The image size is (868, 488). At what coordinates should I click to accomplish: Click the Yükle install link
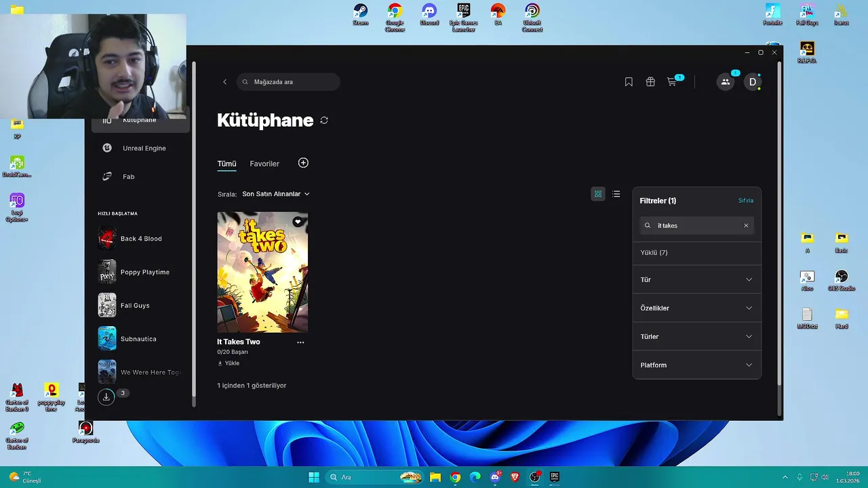click(x=229, y=363)
